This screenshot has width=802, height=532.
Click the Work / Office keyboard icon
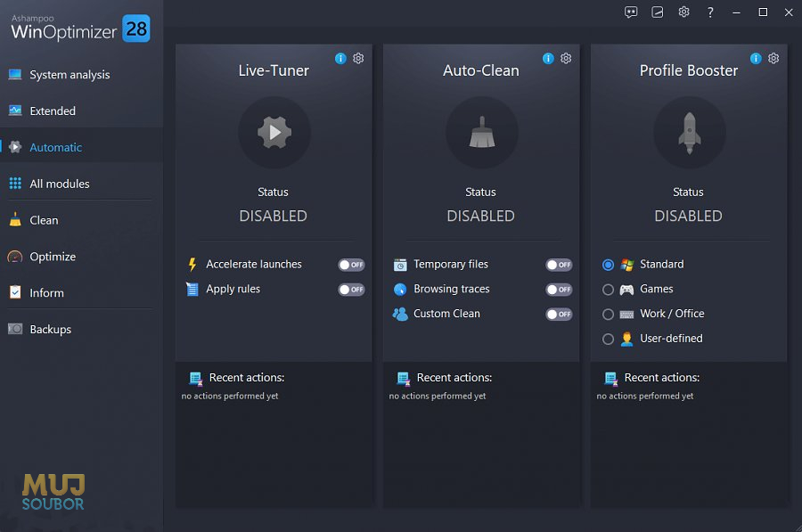tap(626, 314)
